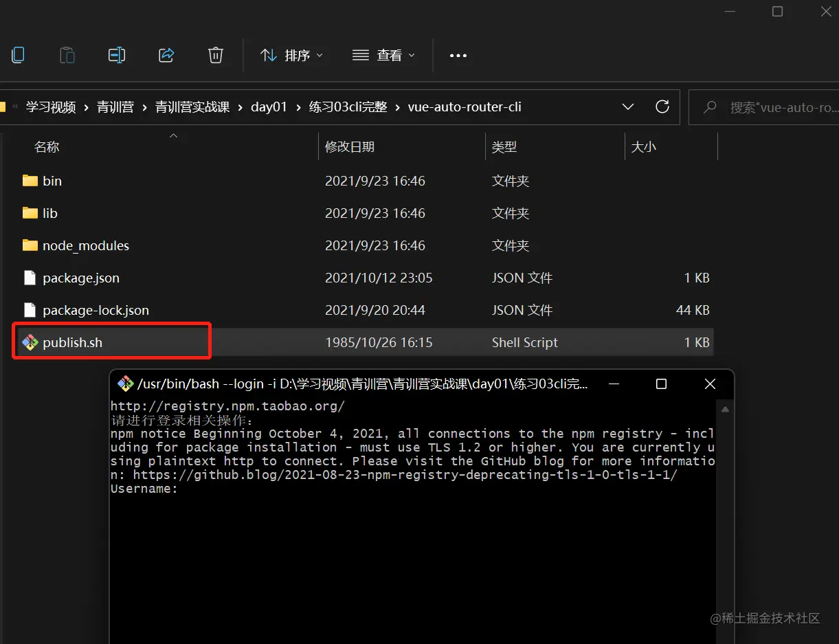Viewport: 839px width, 644px height.
Task: Minimize the Git Bash terminal window
Action: 614,384
